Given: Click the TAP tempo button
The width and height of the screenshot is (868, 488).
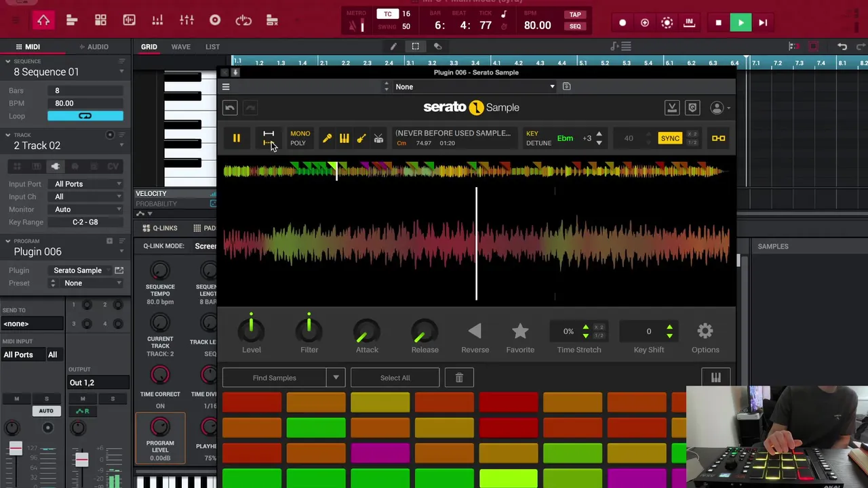Looking at the screenshot, I should tap(575, 14).
